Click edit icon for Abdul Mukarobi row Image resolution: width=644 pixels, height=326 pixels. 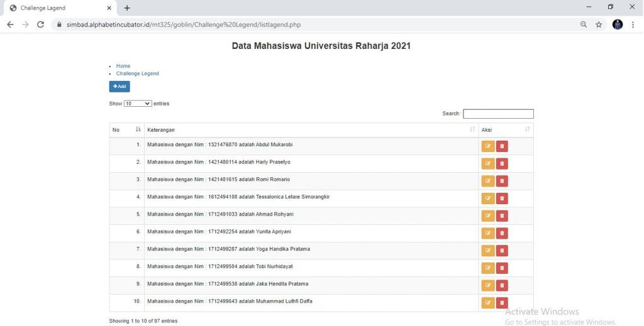[x=487, y=146]
